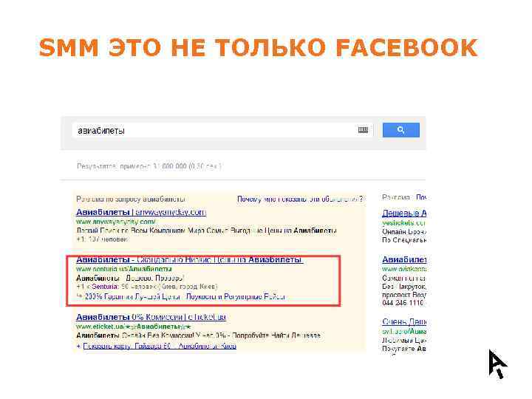The height and width of the screenshot is (399, 532).
Task: Click the yestickets green URL in sidebar
Action: (x=403, y=223)
